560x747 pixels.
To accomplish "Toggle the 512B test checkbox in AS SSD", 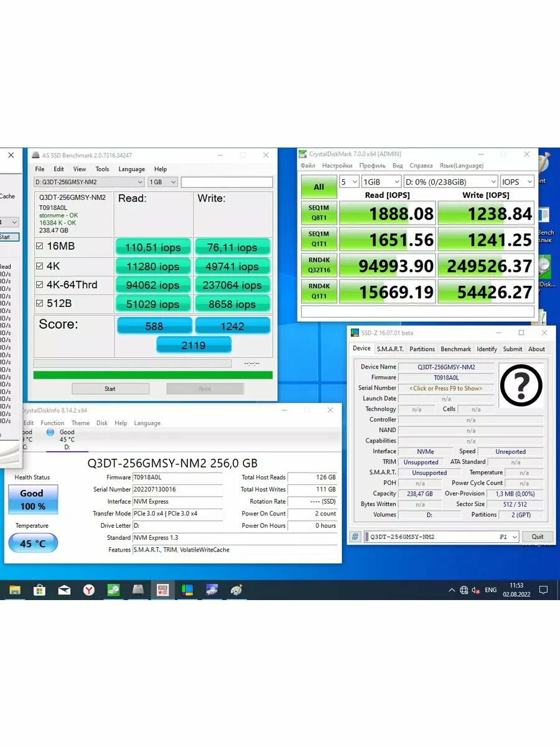I will point(39,304).
